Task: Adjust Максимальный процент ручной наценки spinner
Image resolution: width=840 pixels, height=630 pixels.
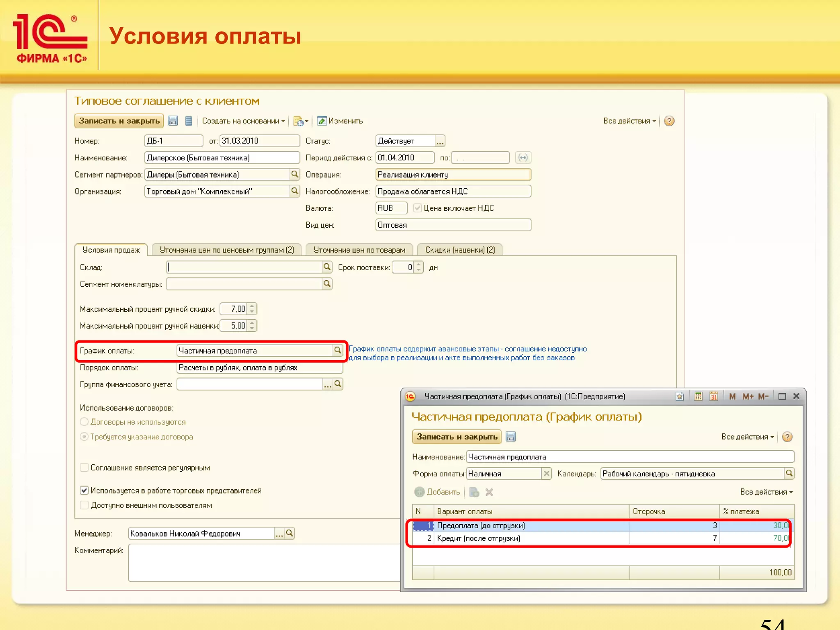Action: click(x=252, y=325)
